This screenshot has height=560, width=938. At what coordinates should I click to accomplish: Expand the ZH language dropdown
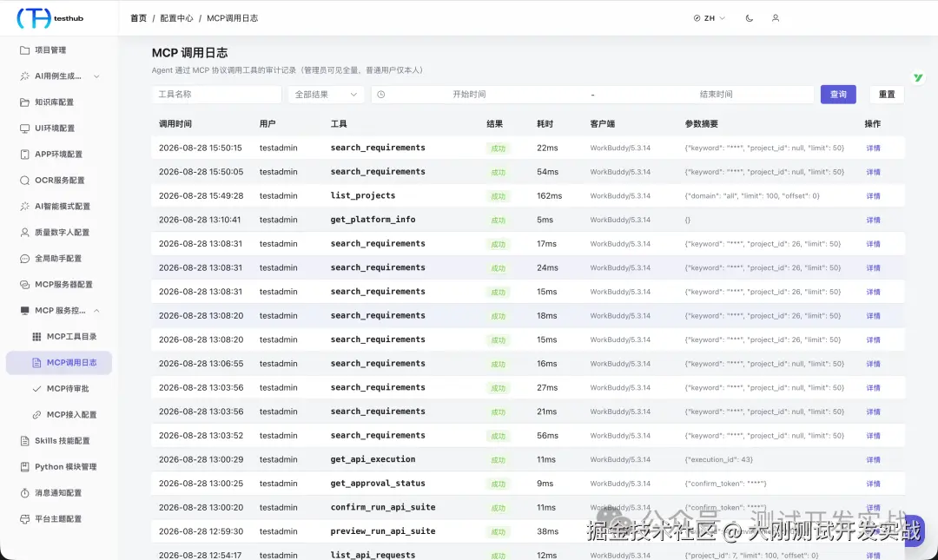pyautogui.click(x=709, y=18)
